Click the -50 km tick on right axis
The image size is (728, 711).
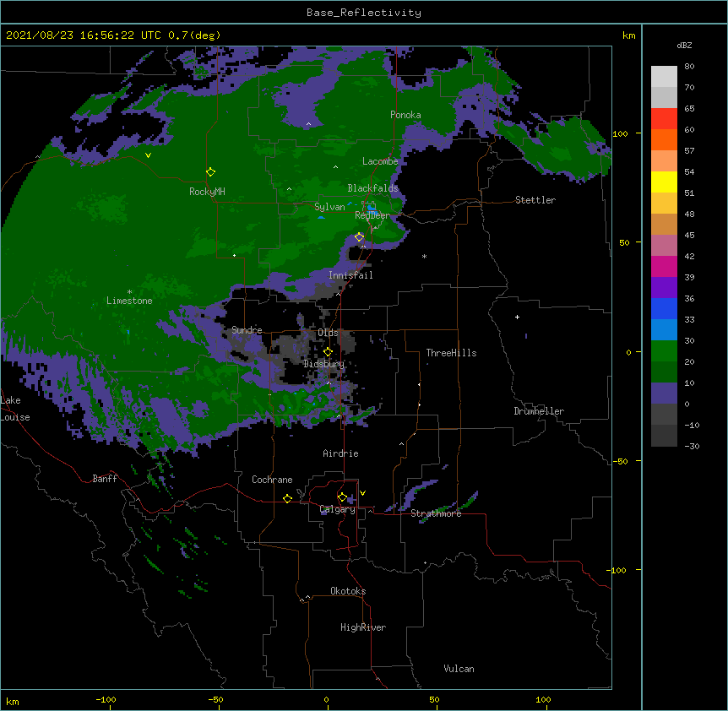(x=620, y=461)
